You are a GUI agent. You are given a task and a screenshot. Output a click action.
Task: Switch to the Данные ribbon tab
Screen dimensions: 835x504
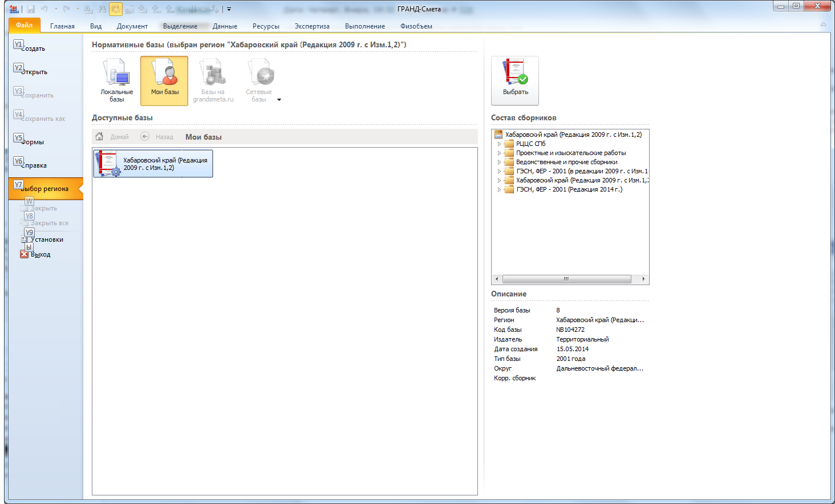point(225,26)
